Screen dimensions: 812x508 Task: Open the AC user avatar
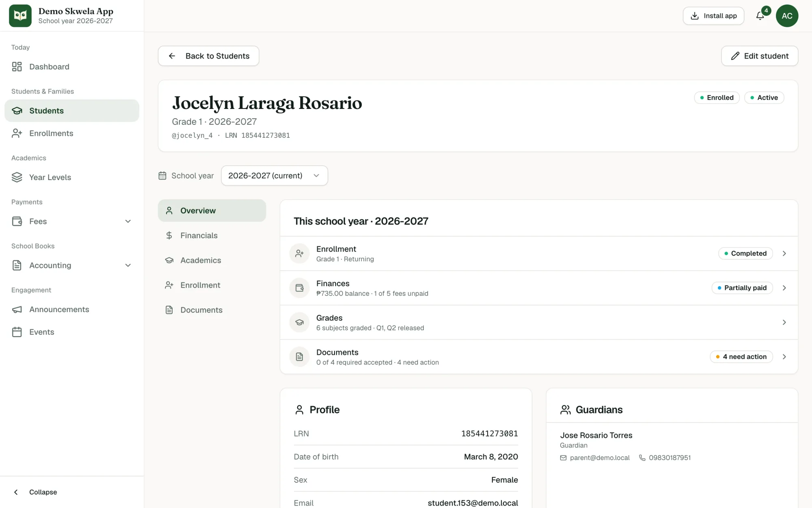[x=787, y=16]
